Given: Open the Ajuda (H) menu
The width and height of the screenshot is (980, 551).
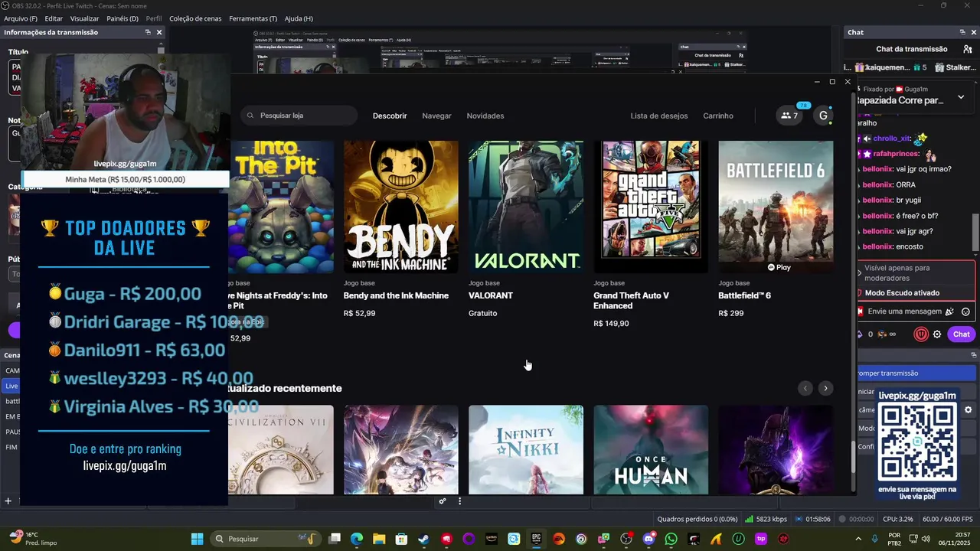Looking at the screenshot, I should coord(299,18).
